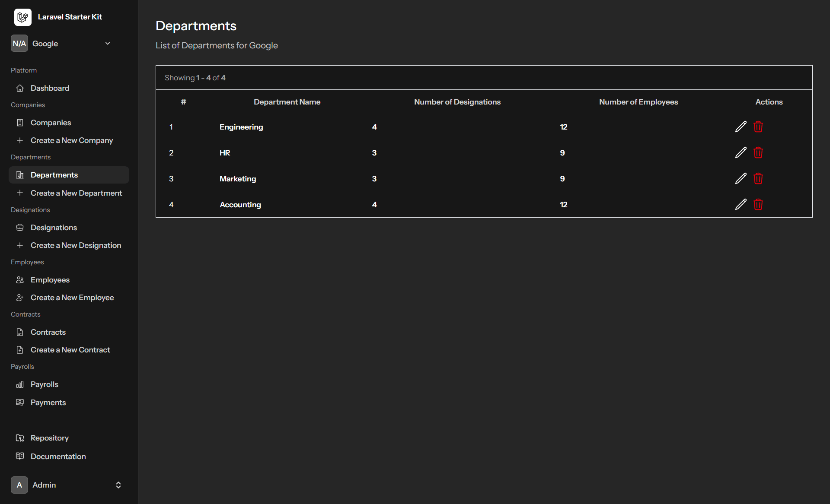The width and height of the screenshot is (830, 504).
Task: Edit the HR department
Action: [741, 152]
